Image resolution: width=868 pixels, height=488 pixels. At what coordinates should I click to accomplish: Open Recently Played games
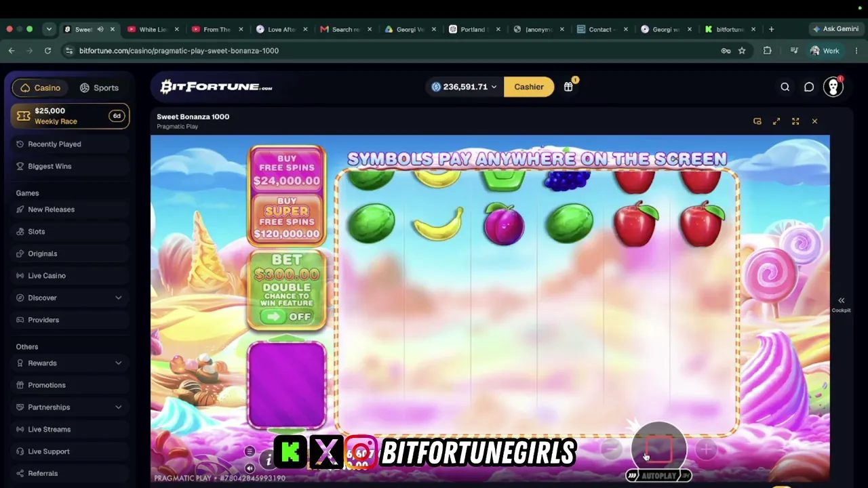(71, 144)
